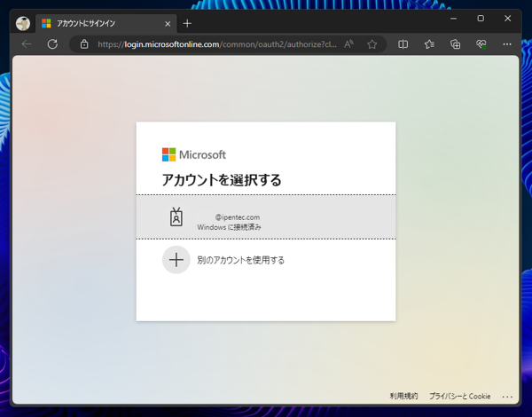Screen dimensions: 532x417
Task: Maximize the Edge window
Action: point(481,19)
